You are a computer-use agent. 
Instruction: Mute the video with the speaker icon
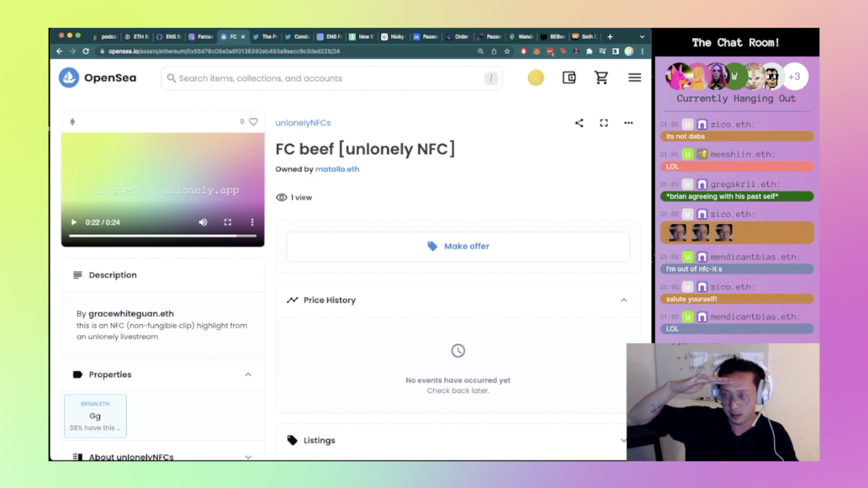(x=203, y=223)
